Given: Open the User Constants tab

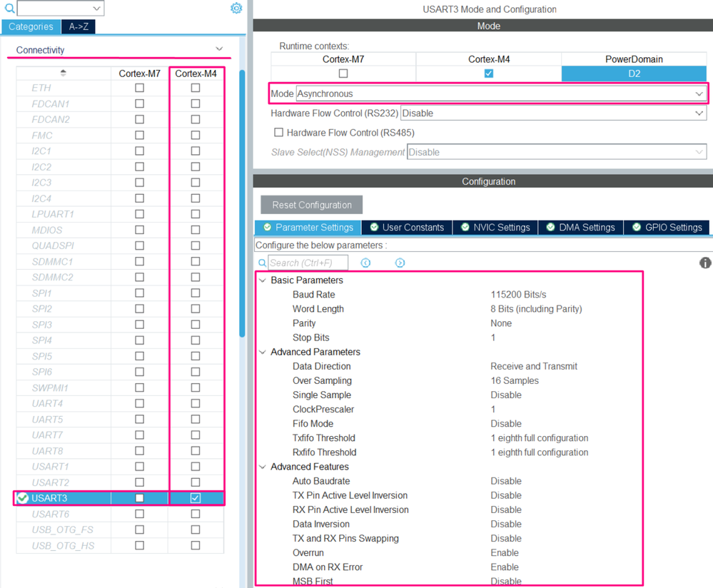Looking at the screenshot, I should pos(407,228).
